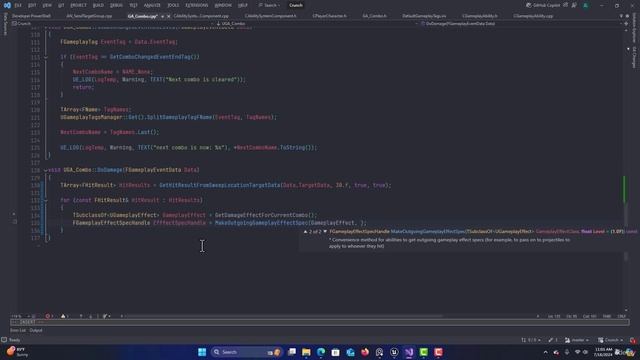Switch to AN_SendTargetGroup.cpp tab

click(89, 16)
